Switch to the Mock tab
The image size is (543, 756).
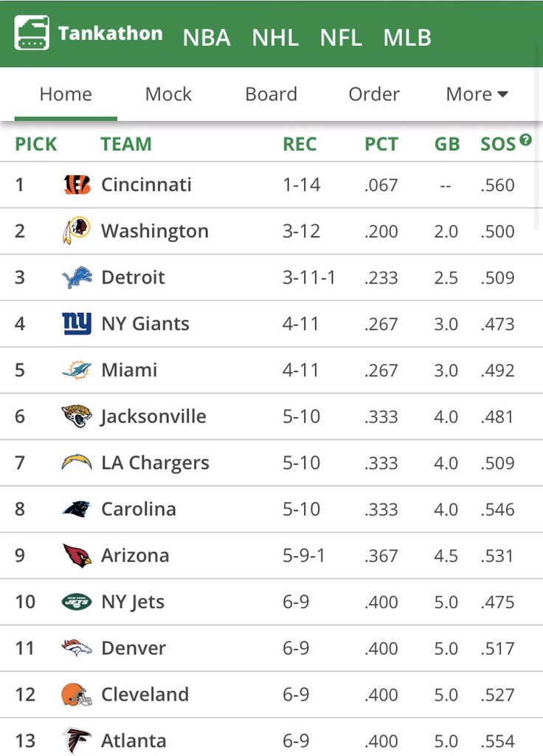click(168, 94)
